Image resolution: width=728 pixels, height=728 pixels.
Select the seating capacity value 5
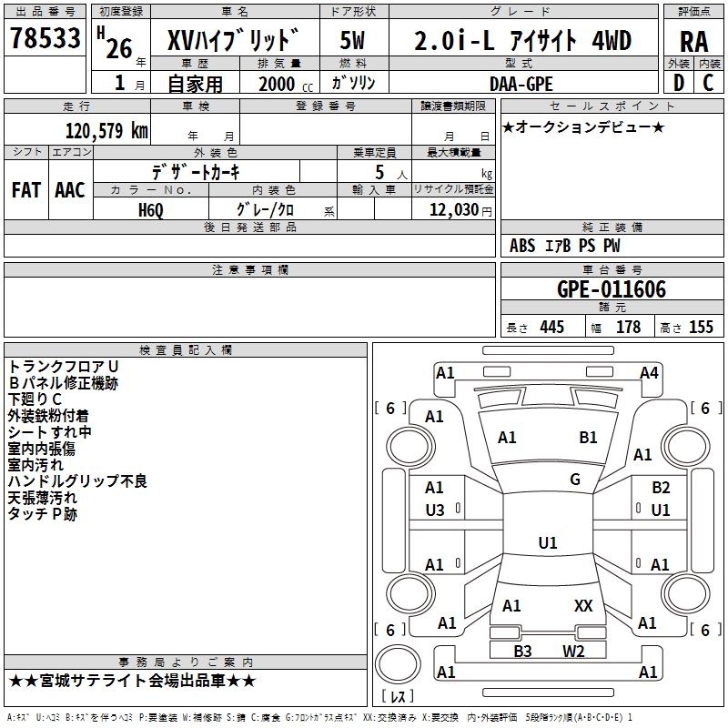click(x=379, y=172)
